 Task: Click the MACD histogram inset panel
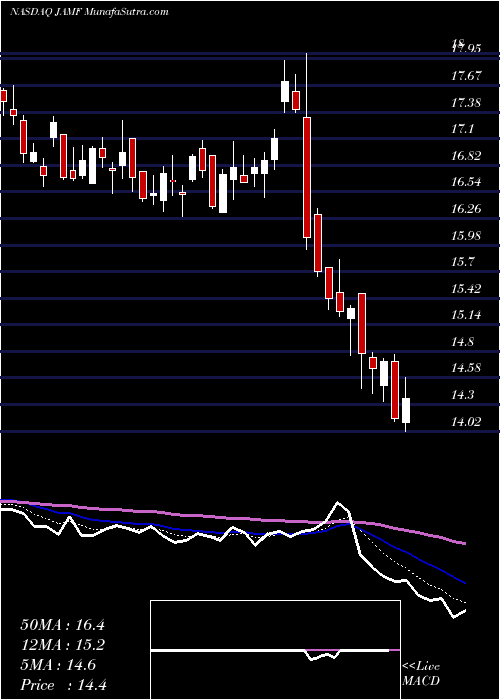coord(275,650)
